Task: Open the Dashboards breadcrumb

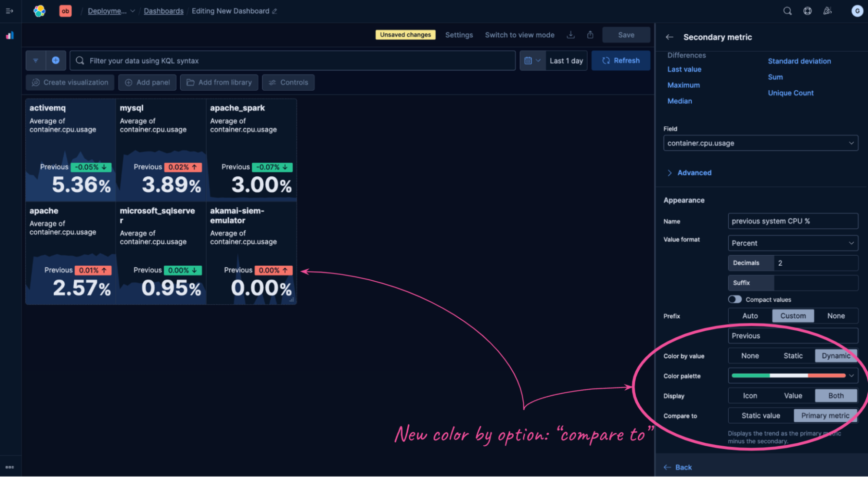Action: coord(163,11)
